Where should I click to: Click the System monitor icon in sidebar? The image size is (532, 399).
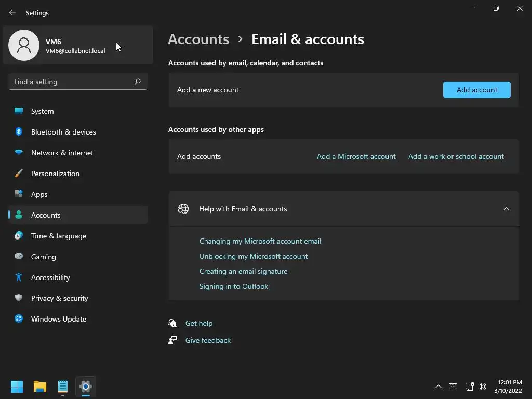pos(19,111)
